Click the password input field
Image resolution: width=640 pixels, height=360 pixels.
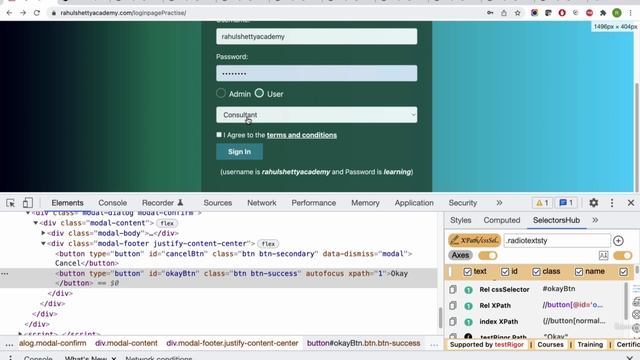317,73
